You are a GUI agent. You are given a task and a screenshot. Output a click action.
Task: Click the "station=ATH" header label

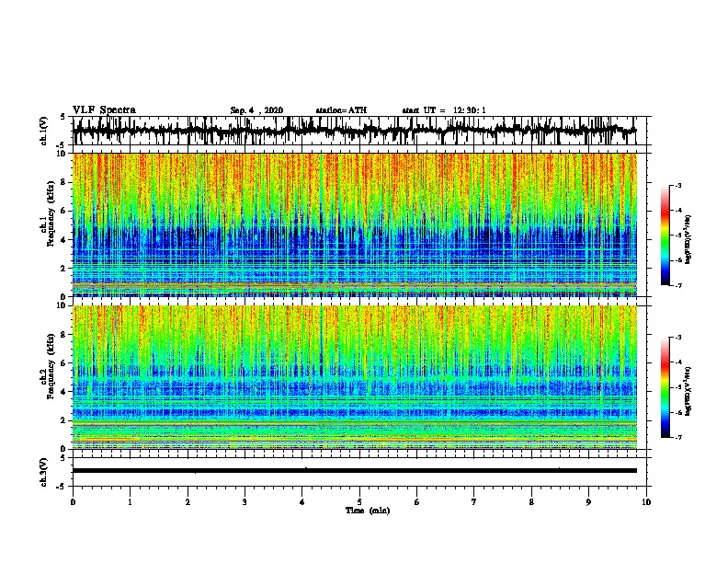[341, 110]
